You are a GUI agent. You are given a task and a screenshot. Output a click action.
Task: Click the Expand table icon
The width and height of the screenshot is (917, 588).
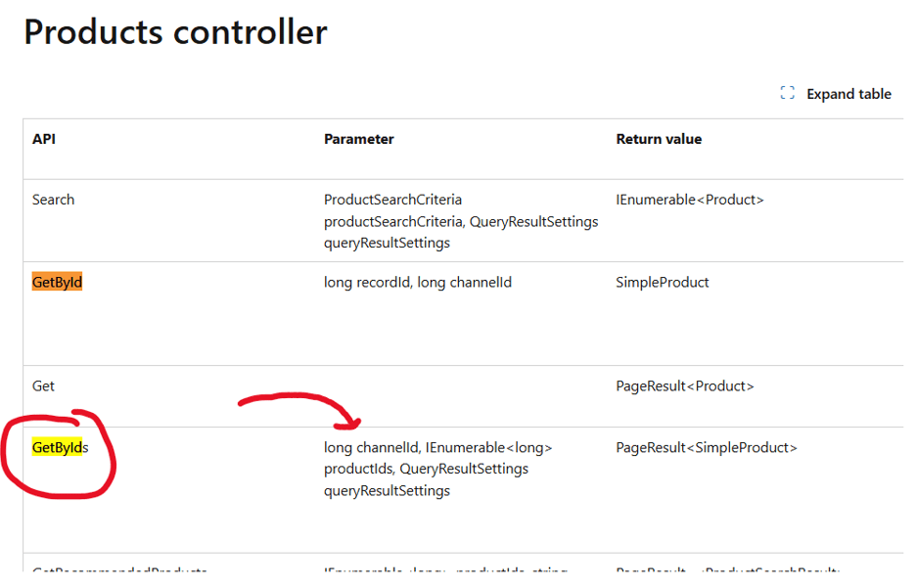787,94
